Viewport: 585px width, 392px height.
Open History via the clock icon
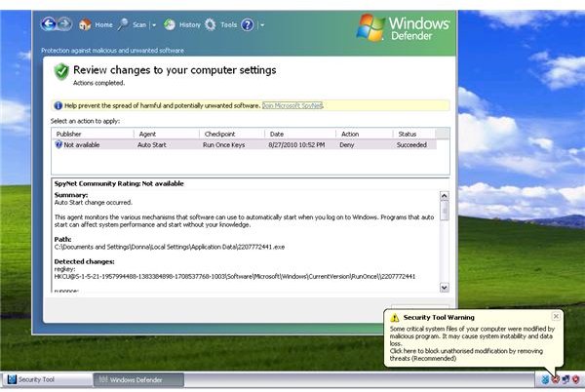(x=170, y=25)
